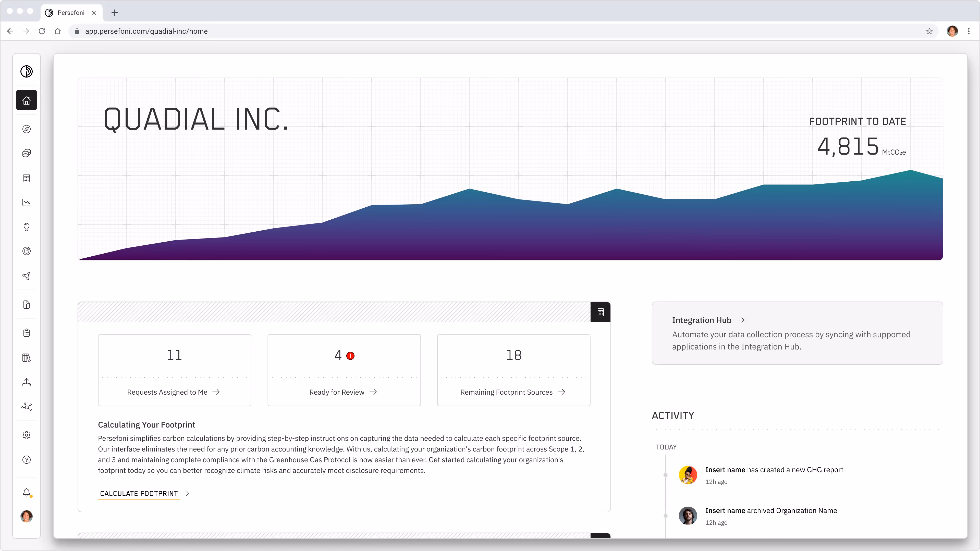
Task: Click the number 11 in requests card
Action: pos(175,355)
